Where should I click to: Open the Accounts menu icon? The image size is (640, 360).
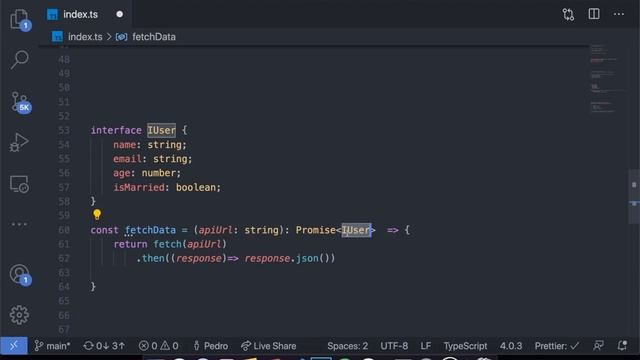(x=20, y=274)
